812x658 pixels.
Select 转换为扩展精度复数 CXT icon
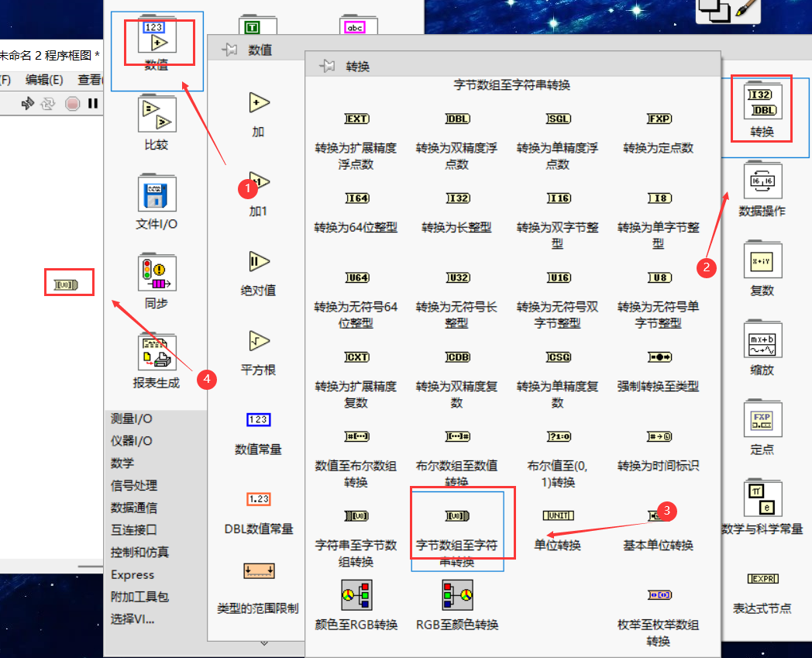pyautogui.click(x=357, y=357)
